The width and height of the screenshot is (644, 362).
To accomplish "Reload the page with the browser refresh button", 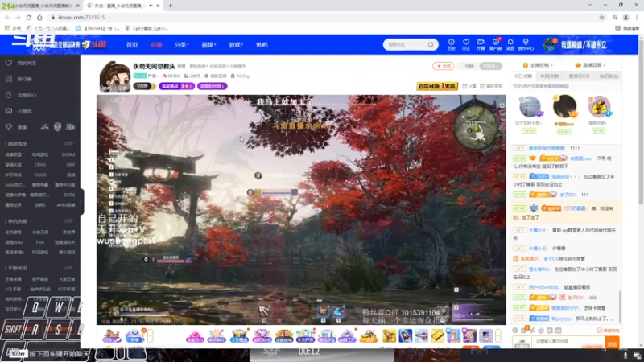I will coord(29,17).
